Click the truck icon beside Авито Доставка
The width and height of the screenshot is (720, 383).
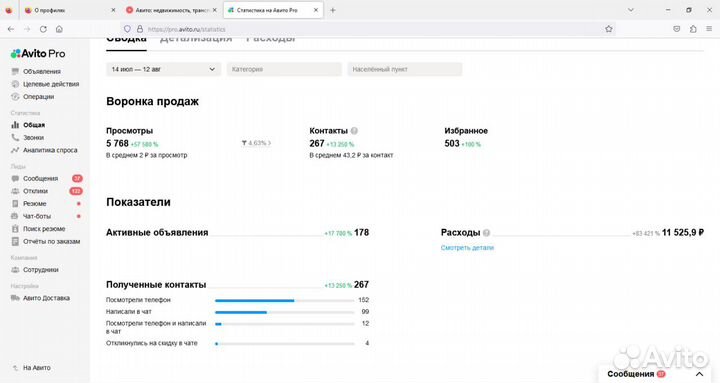pyautogui.click(x=15, y=298)
